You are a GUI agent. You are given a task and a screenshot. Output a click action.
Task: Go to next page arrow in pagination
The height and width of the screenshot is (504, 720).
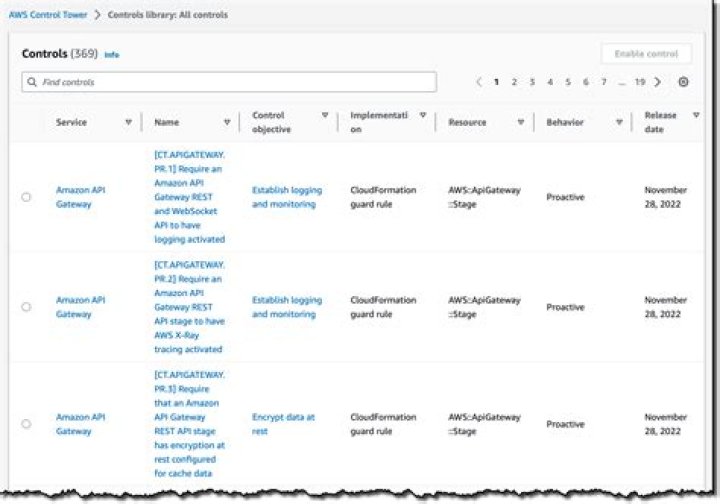click(x=657, y=82)
